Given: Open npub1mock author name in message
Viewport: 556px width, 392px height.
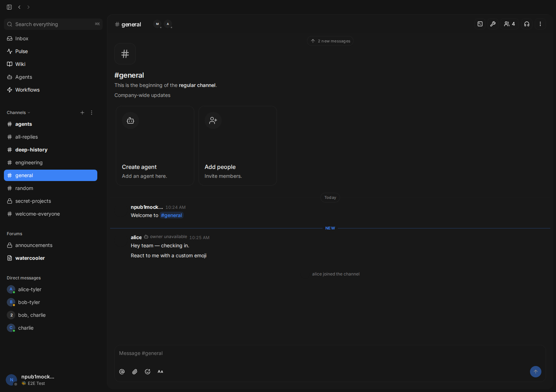Looking at the screenshot, I should 147,207.
